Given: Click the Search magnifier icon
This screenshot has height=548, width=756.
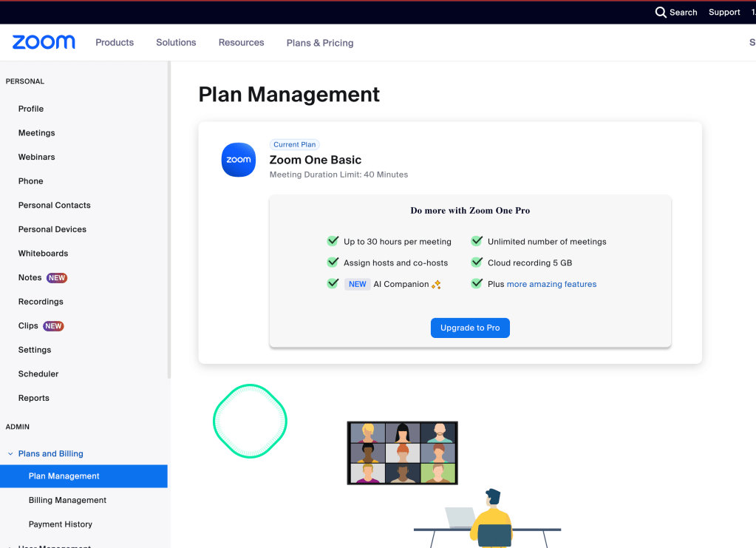Looking at the screenshot, I should click(661, 12).
